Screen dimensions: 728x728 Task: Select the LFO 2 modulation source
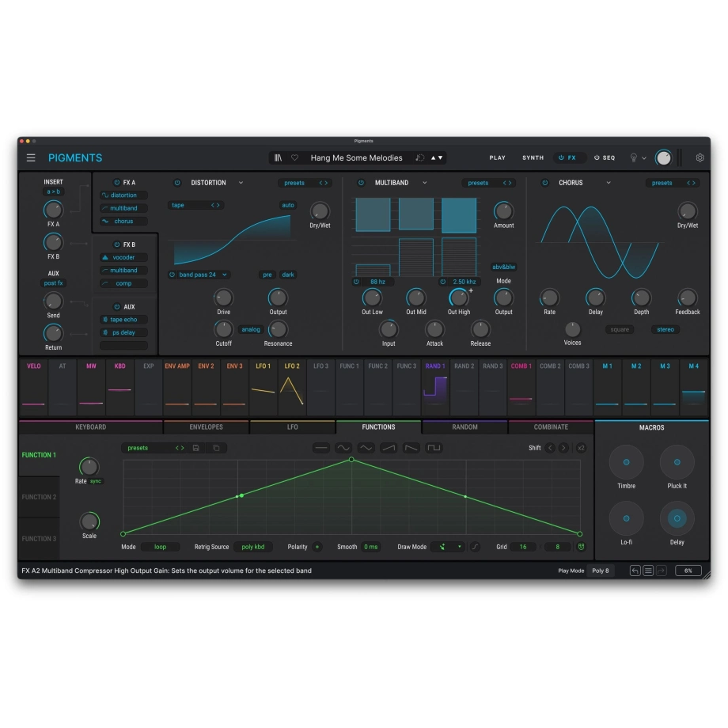292,386
